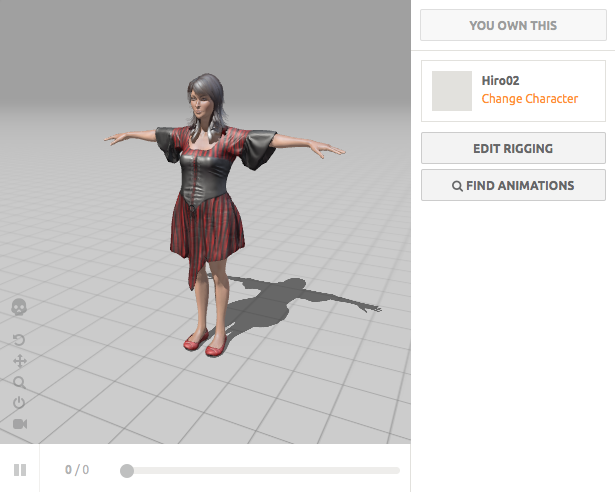Click the Hiro02 character name
The width and height of the screenshot is (615, 492).
(500, 80)
